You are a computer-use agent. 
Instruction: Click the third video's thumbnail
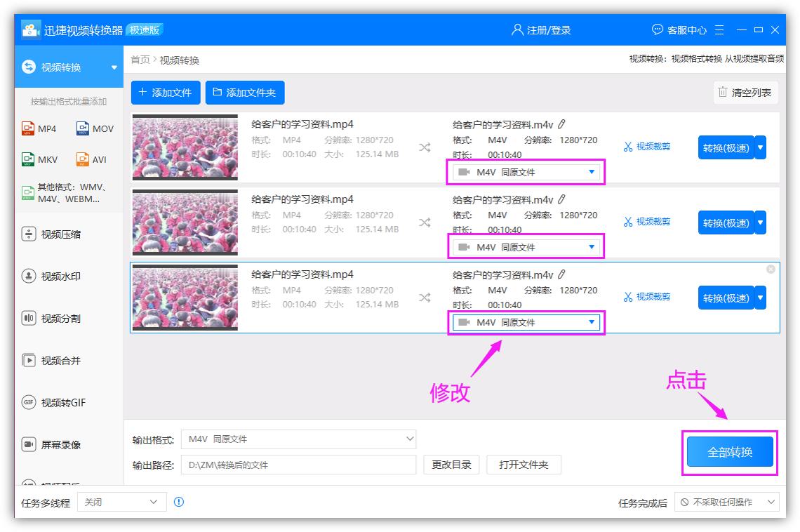click(185, 298)
